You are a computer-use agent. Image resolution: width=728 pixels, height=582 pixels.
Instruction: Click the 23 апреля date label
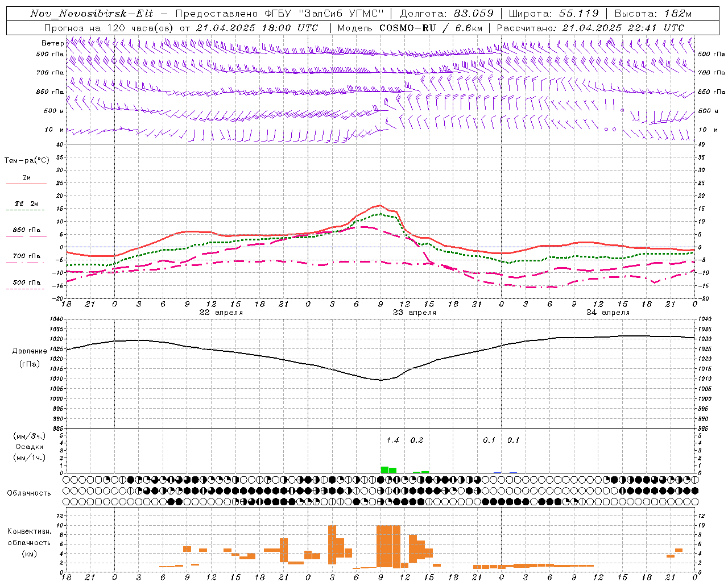click(x=415, y=313)
